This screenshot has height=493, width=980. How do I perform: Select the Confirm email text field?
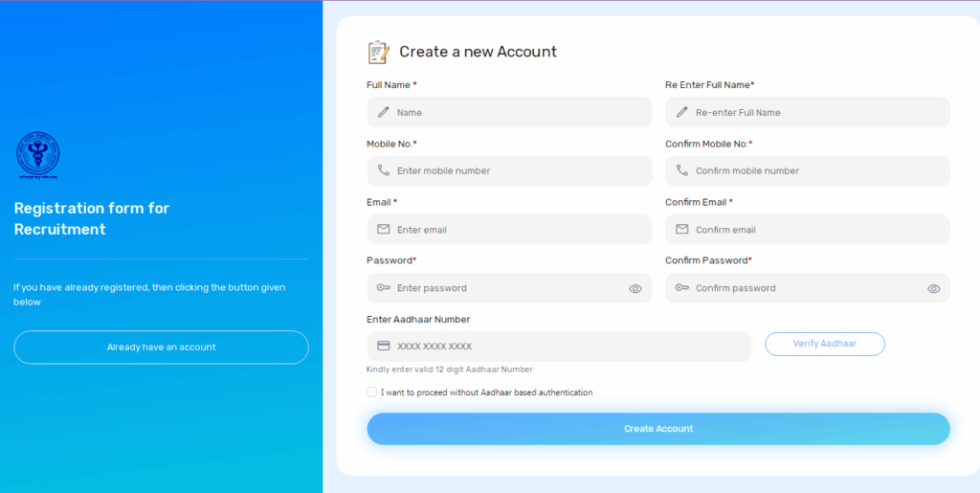(x=813, y=230)
